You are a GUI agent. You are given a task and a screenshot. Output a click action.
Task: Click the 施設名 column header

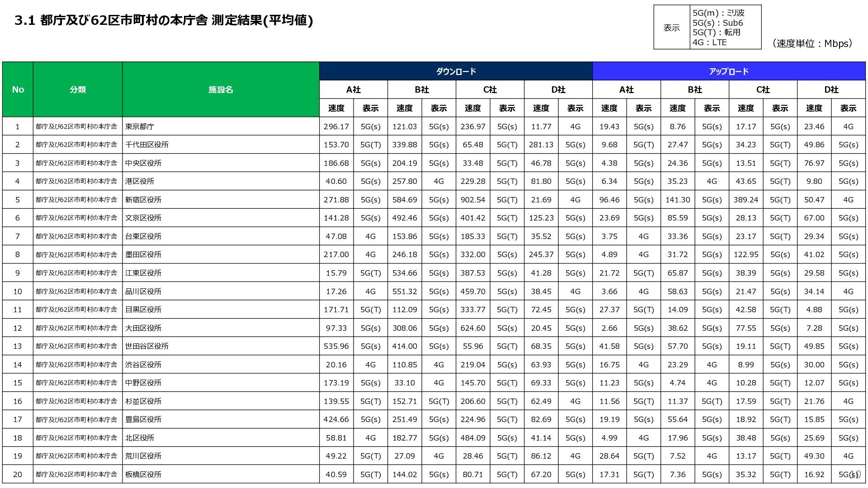[x=221, y=89]
